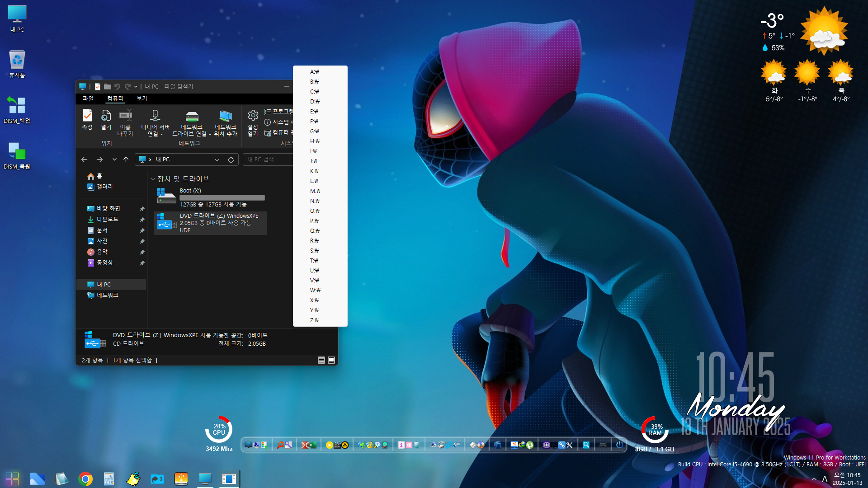This screenshot has width=868, height=488.
Task: Click the red magnifier icon in dock
Action: tap(281, 445)
